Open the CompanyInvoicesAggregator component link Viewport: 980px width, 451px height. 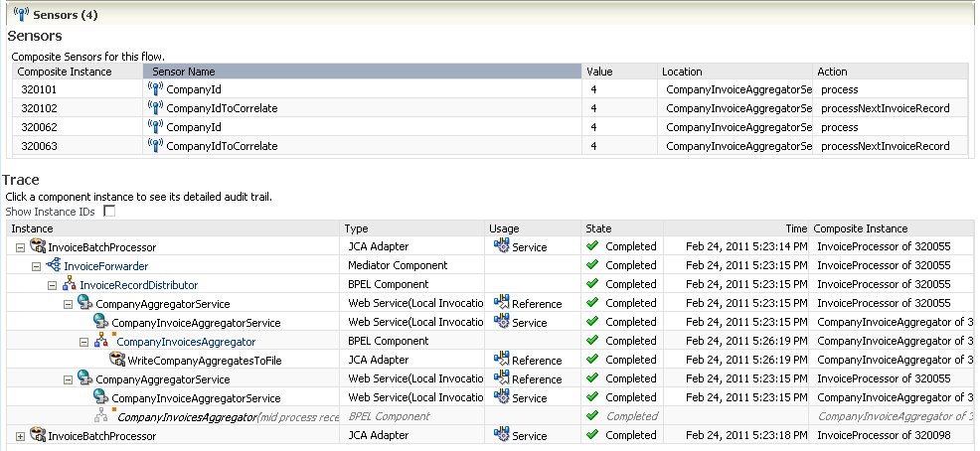coord(185,342)
